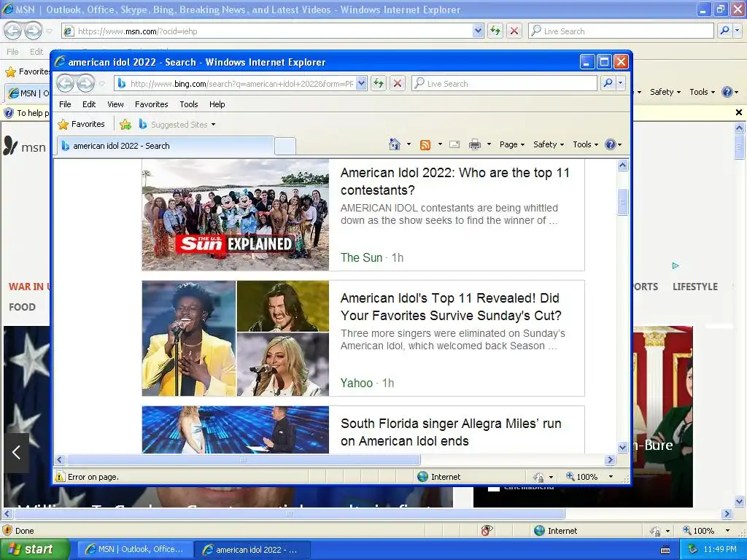Click Internet zone globe in front status bar
Viewport: 747px width, 560px height.
(x=422, y=477)
